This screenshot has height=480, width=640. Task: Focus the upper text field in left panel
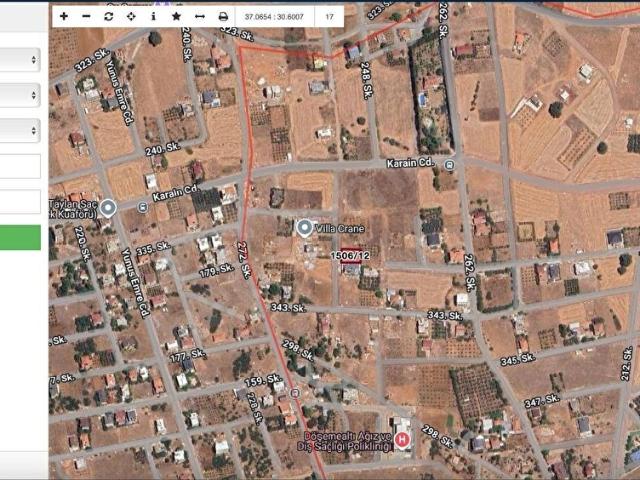pyautogui.click(x=20, y=166)
